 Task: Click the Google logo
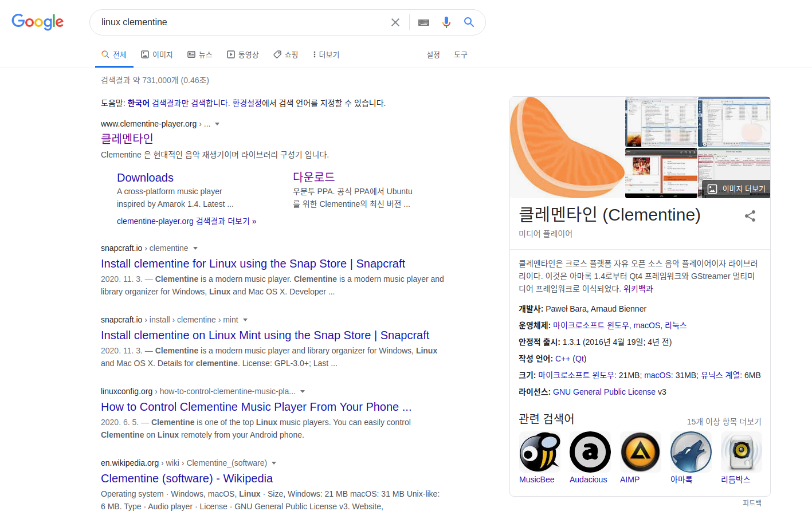37,22
